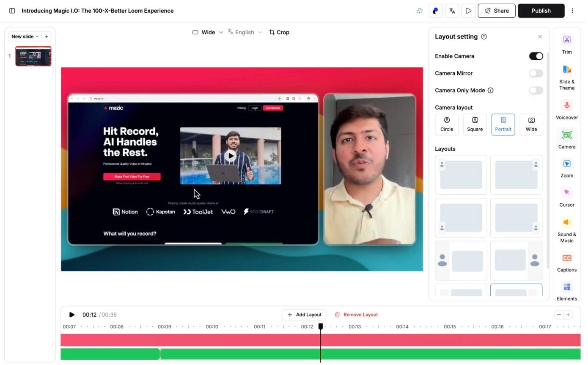Enable Camera Only Mode
Image resolution: width=588 pixels, height=365 pixels.
pyautogui.click(x=536, y=90)
